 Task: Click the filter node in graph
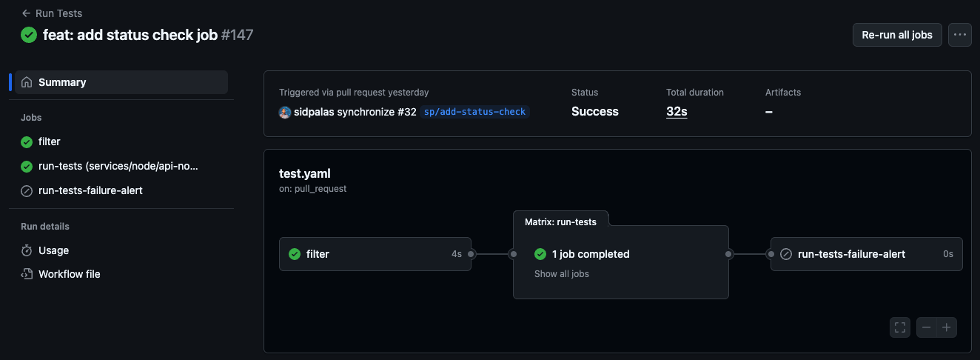(x=375, y=254)
